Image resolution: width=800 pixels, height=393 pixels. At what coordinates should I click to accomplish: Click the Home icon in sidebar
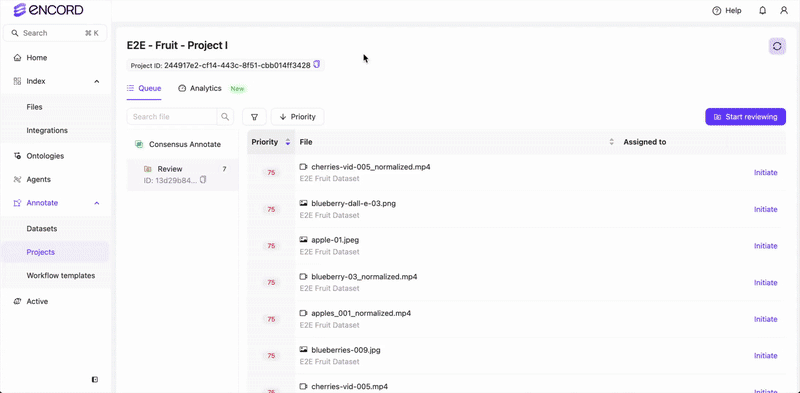pos(17,58)
